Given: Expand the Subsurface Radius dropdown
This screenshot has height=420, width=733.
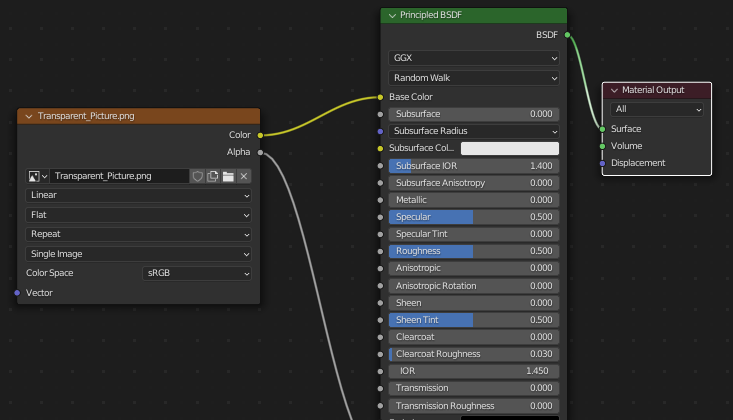Looking at the screenshot, I should [x=474, y=131].
